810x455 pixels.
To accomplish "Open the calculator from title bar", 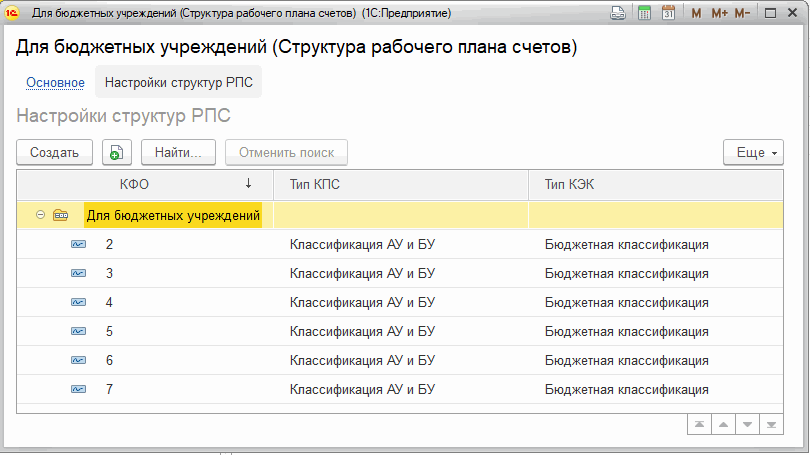I will (645, 14).
